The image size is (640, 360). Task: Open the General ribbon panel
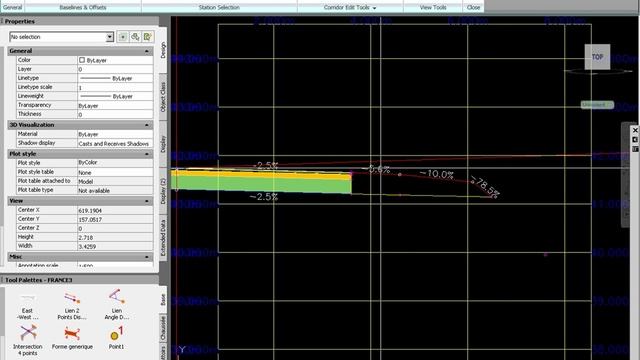[12, 7]
